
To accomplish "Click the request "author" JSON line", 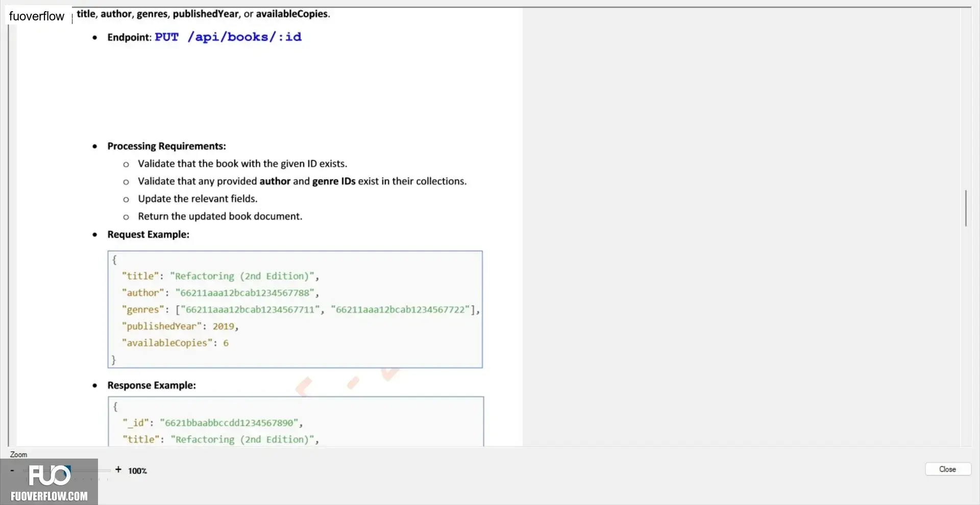I will click(220, 293).
